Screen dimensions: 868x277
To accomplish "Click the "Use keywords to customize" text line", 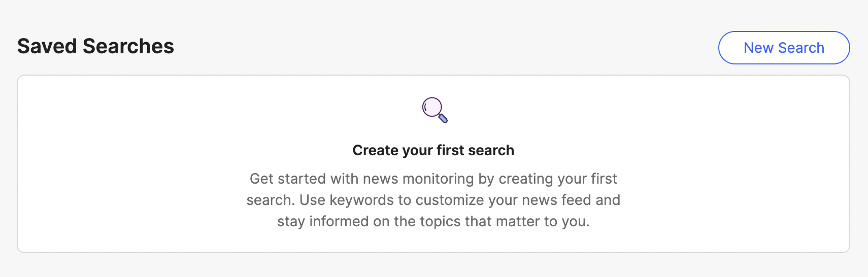I will pyautogui.click(x=433, y=200).
